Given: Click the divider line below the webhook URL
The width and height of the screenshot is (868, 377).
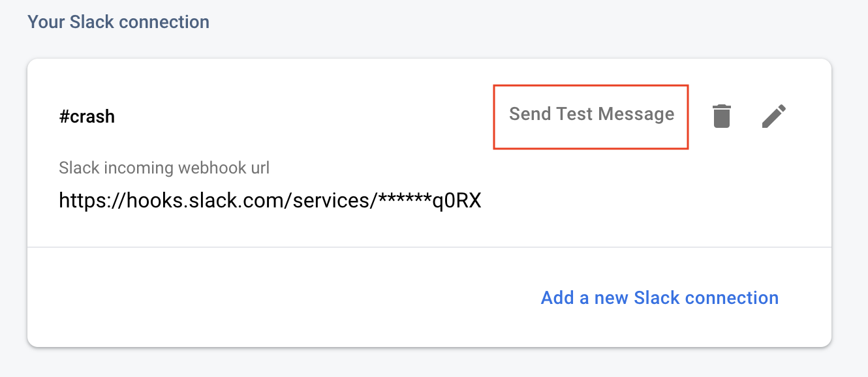Looking at the screenshot, I should tap(429, 247).
